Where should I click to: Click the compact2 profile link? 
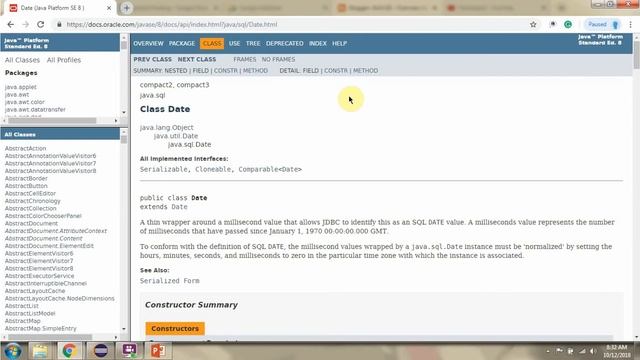(156, 85)
